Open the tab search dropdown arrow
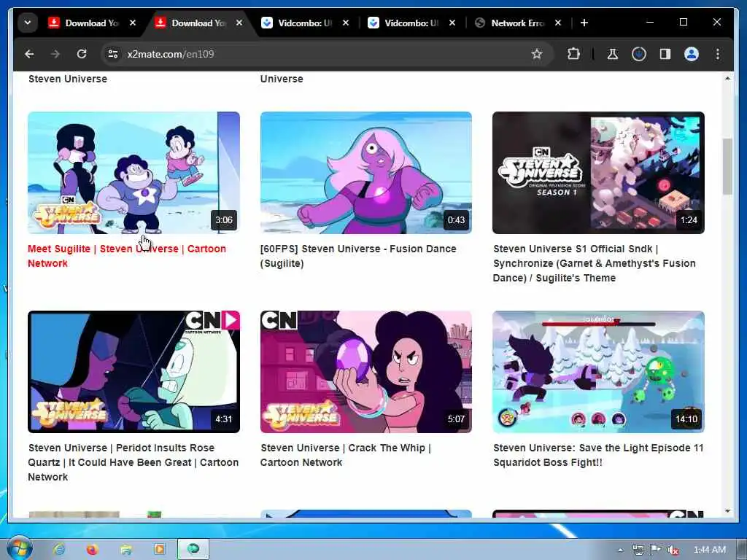Screen dimensions: 747x560 [28, 23]
